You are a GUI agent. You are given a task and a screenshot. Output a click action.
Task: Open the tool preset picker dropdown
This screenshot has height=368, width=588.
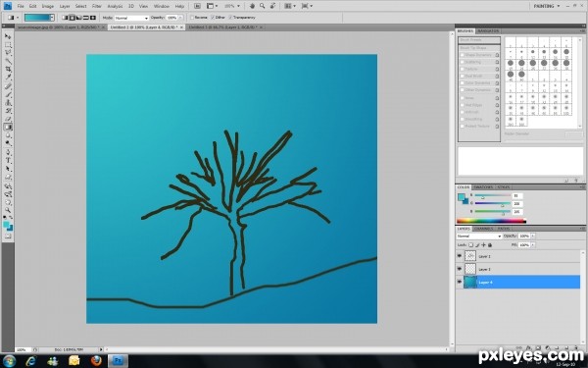tap(18, 18)
